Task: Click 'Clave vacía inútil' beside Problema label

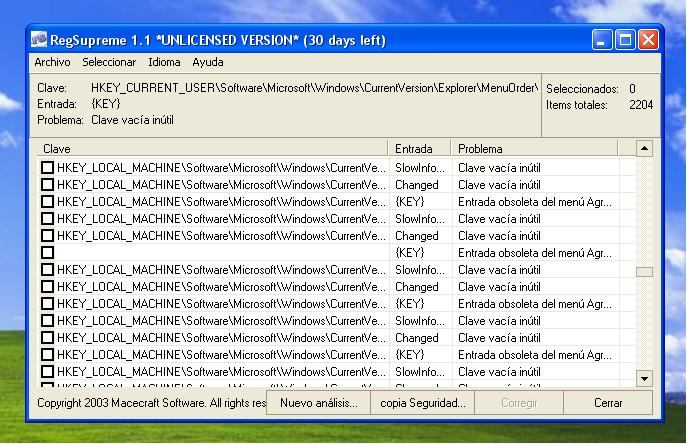Action: click(x=132, y=120)
